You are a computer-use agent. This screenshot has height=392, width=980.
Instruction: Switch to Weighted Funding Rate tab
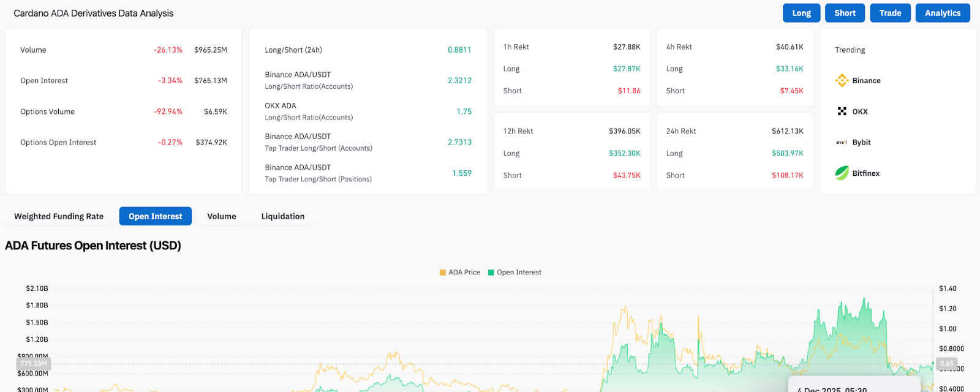point(59,216)
